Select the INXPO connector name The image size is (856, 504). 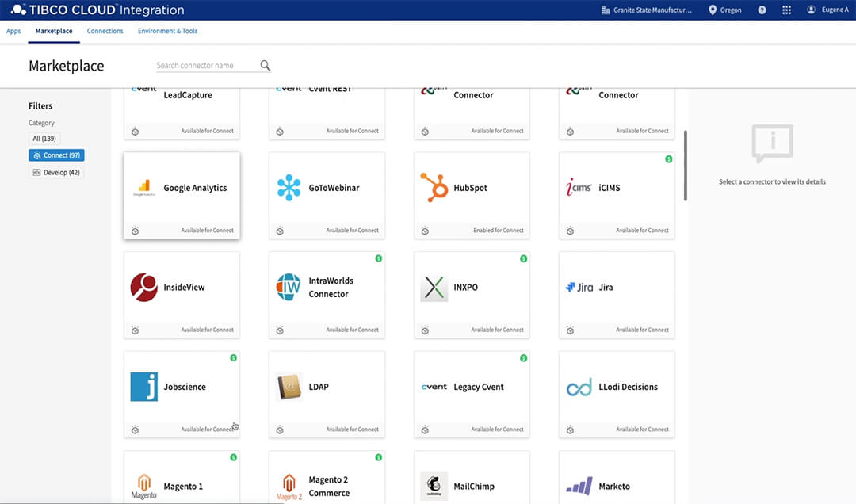point(466,287)
